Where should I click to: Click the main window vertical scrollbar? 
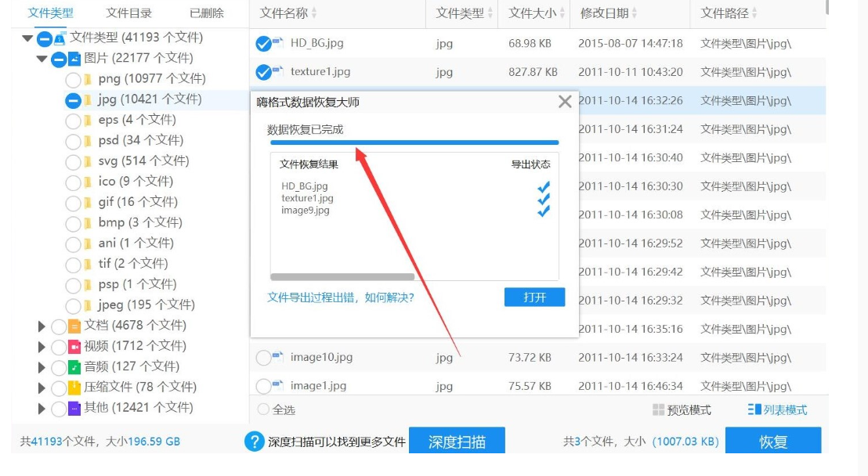tap(827, 6)
